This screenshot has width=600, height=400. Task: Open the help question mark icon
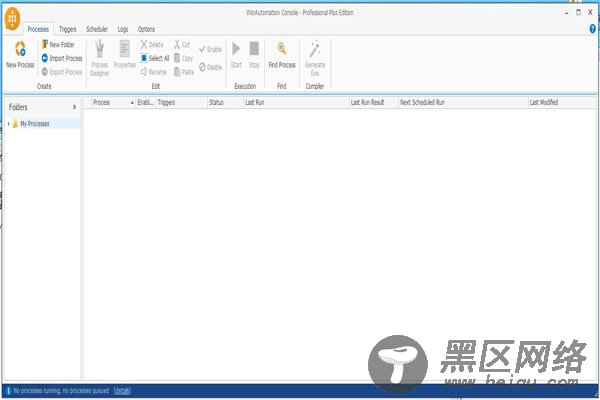592,29
